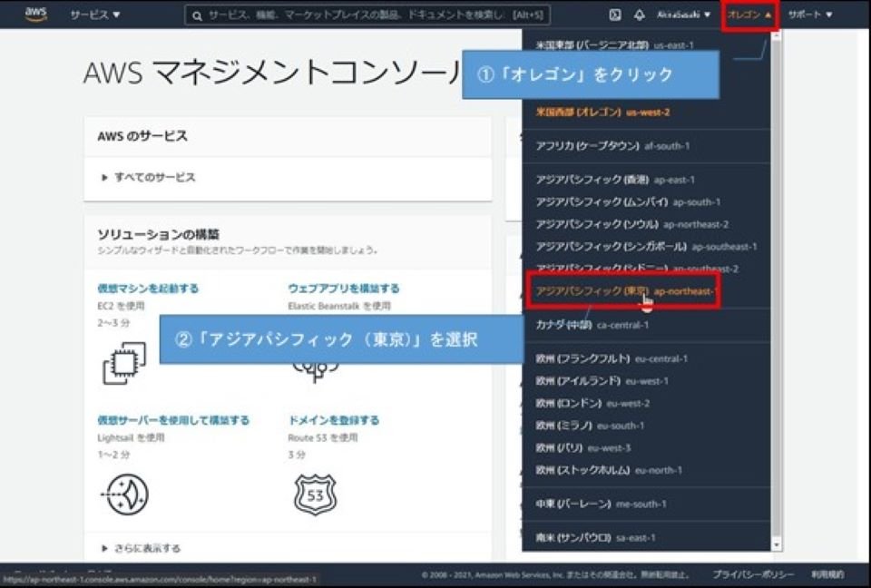Viewport: 871px width, 588px height.
Task: Open the サービス services dropdown
Action: coord(95,15)
